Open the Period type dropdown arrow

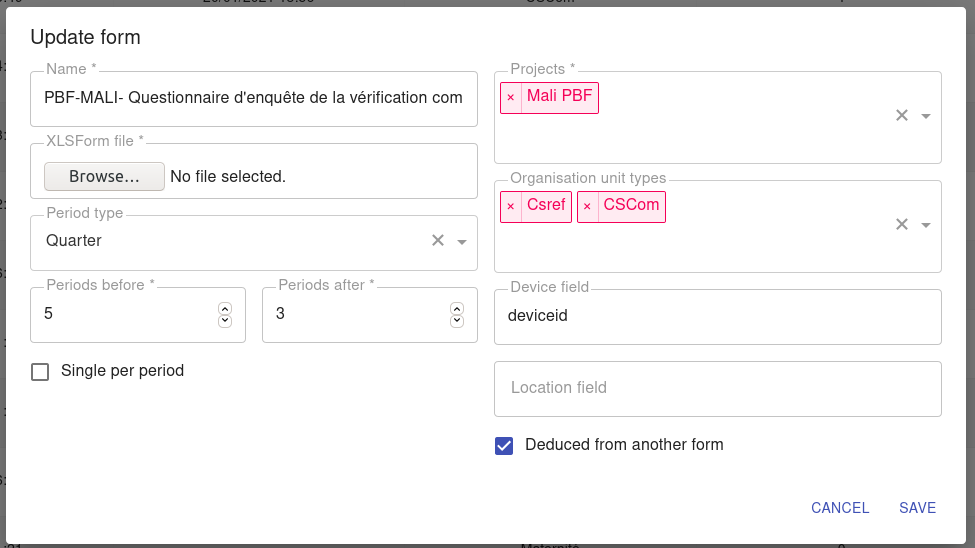(x=462, y=241)
